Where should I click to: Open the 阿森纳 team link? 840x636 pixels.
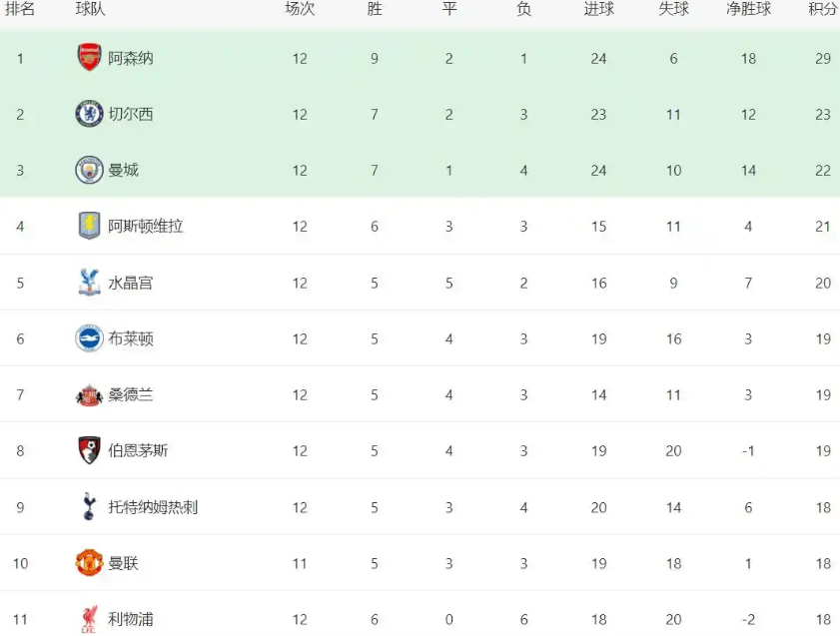tap(131, 58)
